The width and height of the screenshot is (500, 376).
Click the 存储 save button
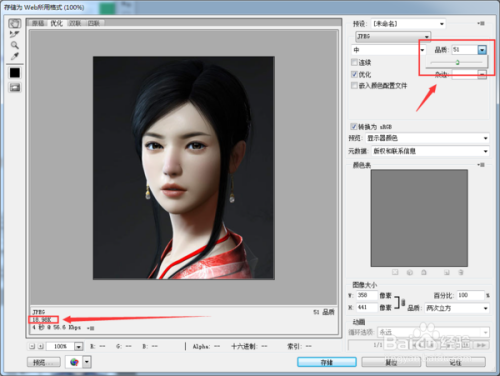(327, 362)
